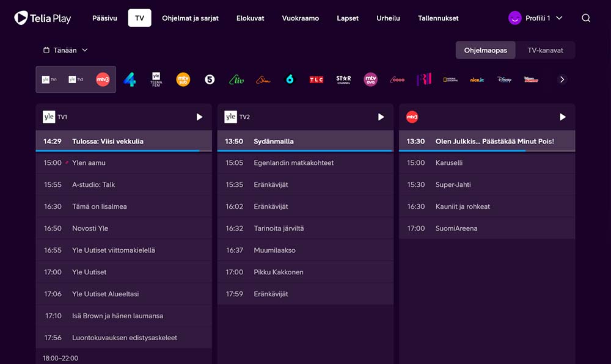Select the orange MTV Sub channel logo

pyautogui.click(x=183, y=79)
